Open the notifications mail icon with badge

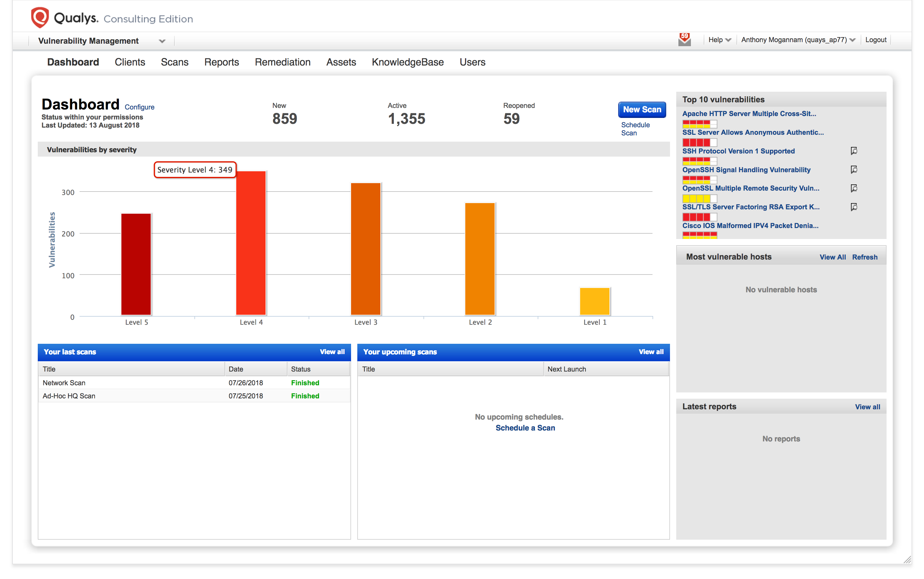[684, 39]
